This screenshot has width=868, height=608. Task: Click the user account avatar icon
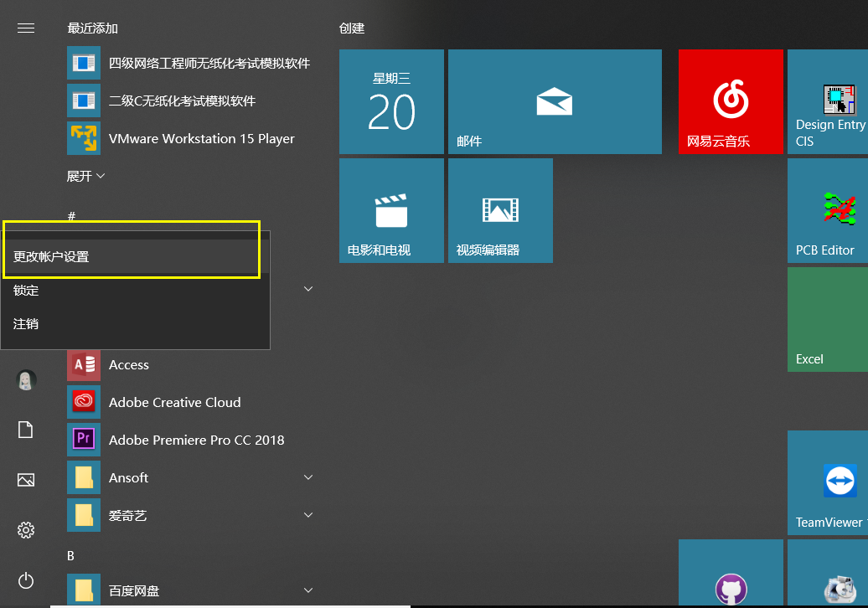click(25, 380)
